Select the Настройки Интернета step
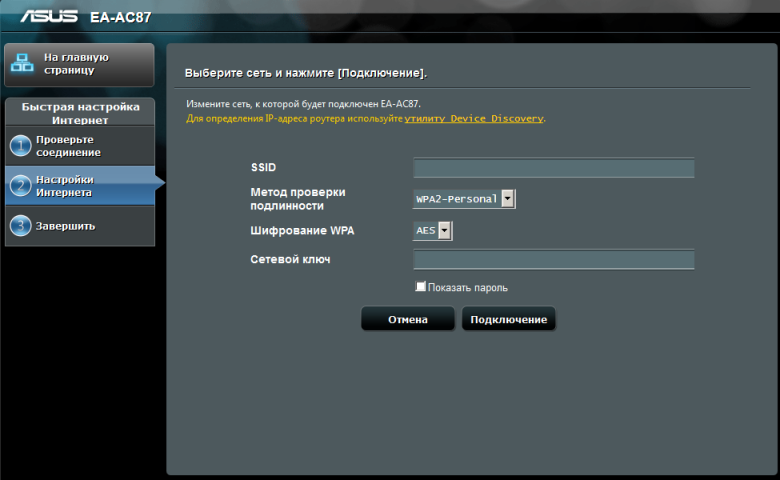 click(80, 186)
